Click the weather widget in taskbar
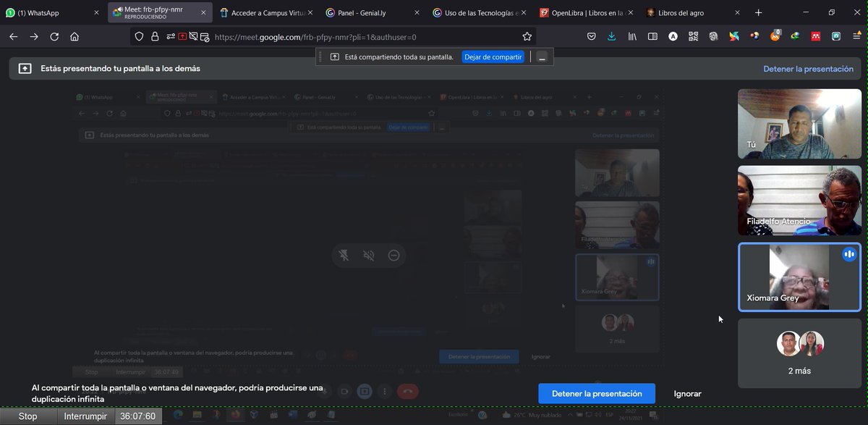The height and width of the screenshot is (425, 868). [530, 416]
